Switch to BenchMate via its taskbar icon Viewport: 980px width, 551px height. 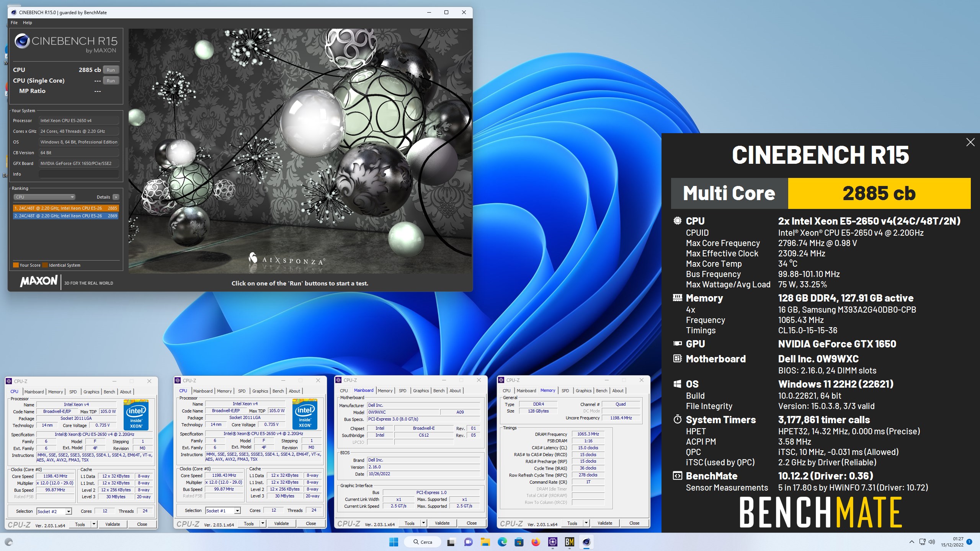(569, 542)
